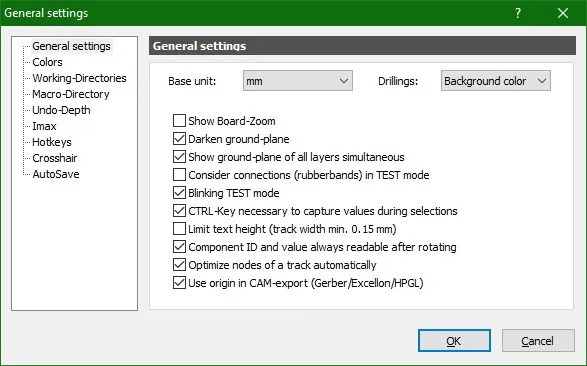This screenshot has width=587, height=366.
Task: Select Macro-Directory in the tree
Action: [x=71, y=94]
